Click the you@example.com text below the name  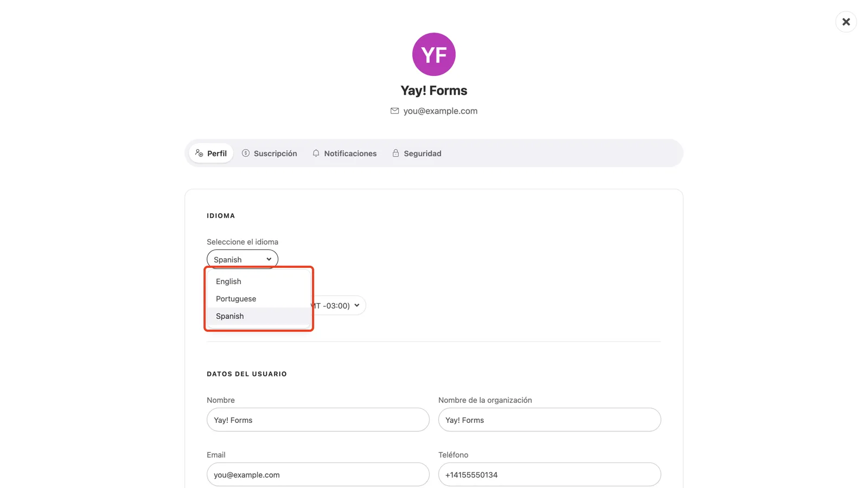click(441, 111)
